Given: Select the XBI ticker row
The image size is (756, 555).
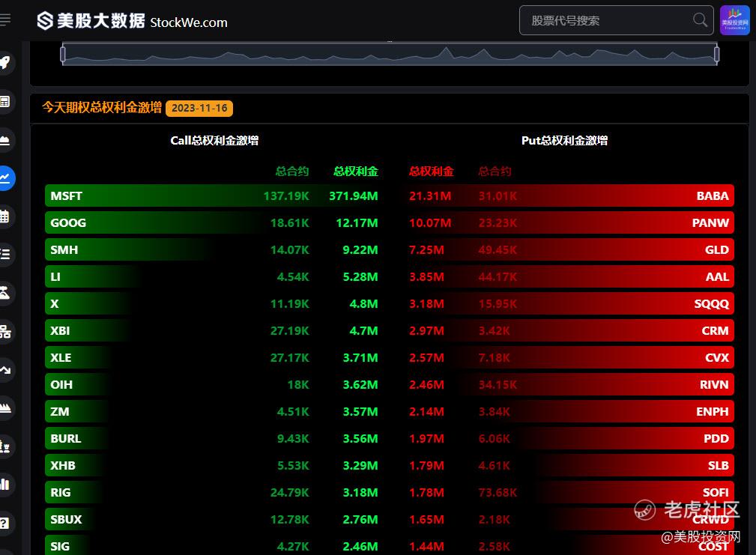Looking at the screenshot, I should click(213, 330).
